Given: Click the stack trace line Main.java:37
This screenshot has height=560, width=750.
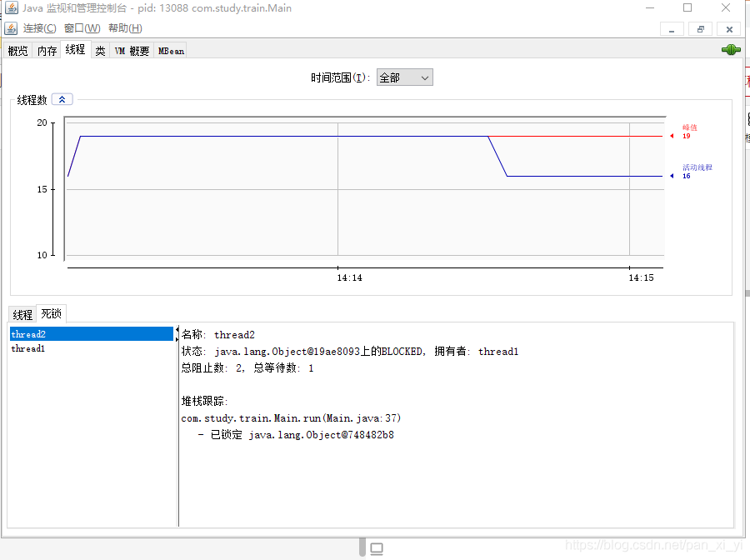Looking at the screenshot, I should pyautogui.click(x=291, y=418).
